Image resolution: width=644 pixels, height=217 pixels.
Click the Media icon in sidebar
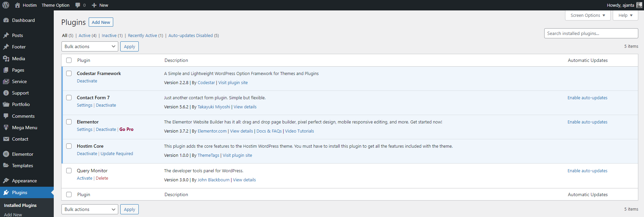click(x=6, y=59)
